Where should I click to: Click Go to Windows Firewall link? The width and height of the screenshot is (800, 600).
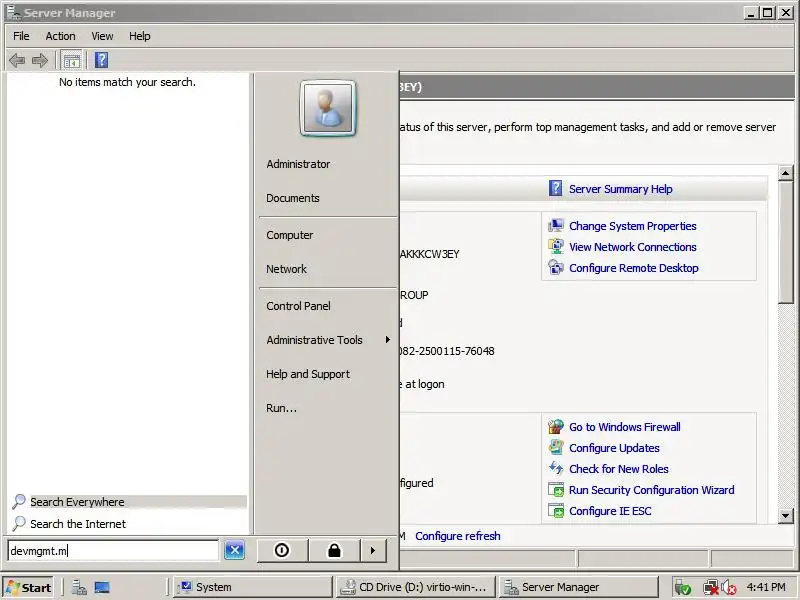tap(624, 427)
